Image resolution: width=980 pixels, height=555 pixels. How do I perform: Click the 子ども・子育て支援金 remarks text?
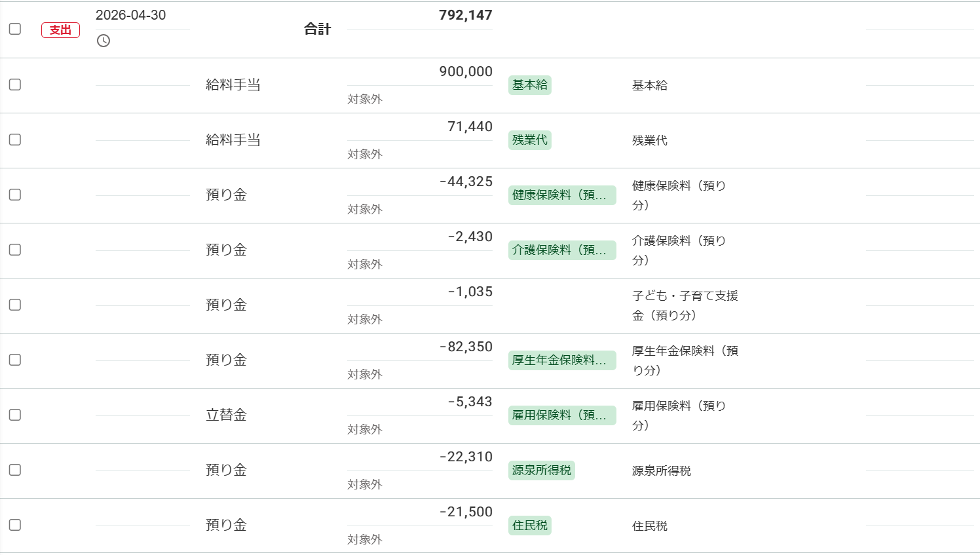coord(685,305)
